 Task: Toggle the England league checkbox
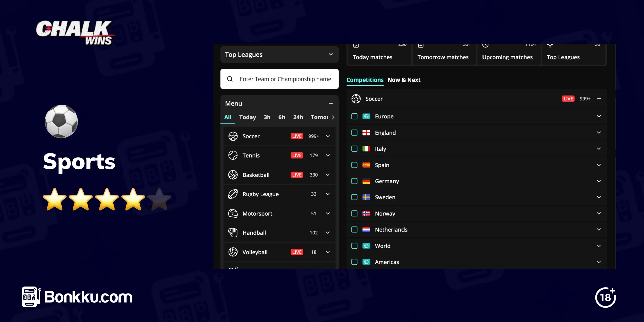coord(354,132)
